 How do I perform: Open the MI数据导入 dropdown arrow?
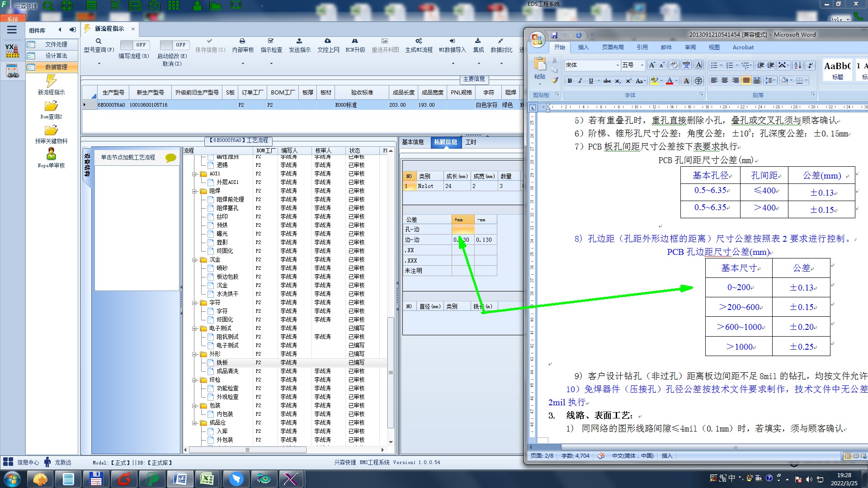tap(453, 64)
